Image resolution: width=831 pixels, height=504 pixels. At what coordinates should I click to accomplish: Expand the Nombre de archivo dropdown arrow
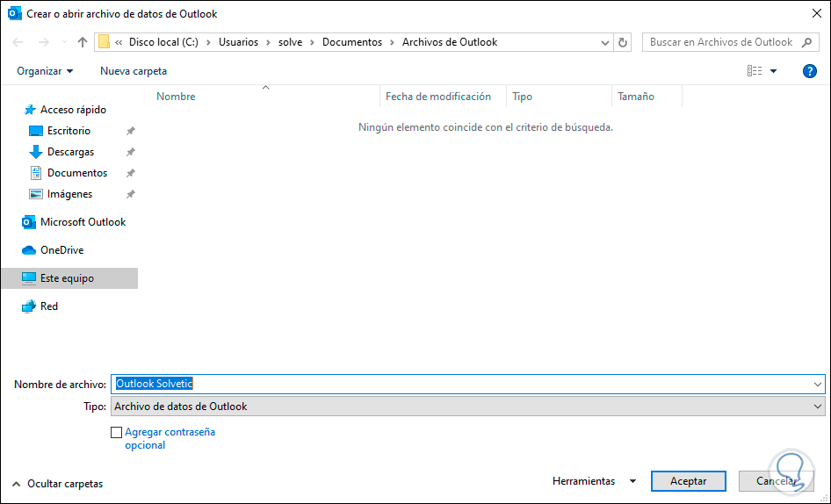coord(818,385)
